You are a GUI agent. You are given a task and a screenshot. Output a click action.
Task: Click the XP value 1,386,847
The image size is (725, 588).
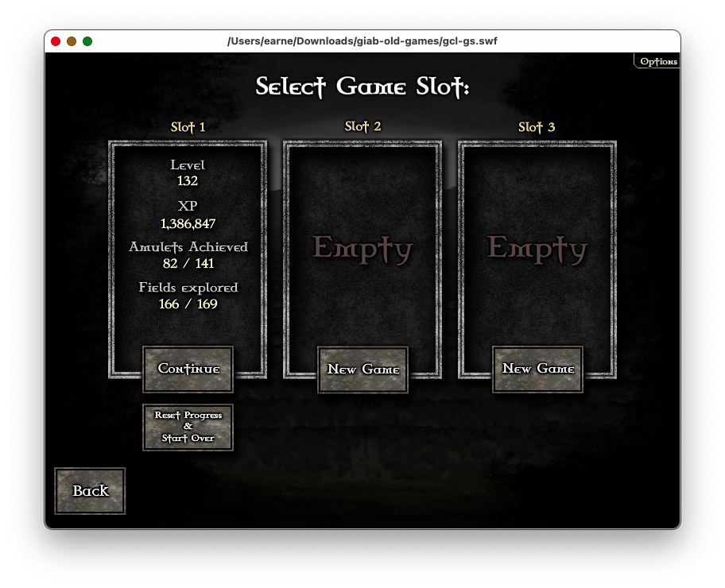188,223
